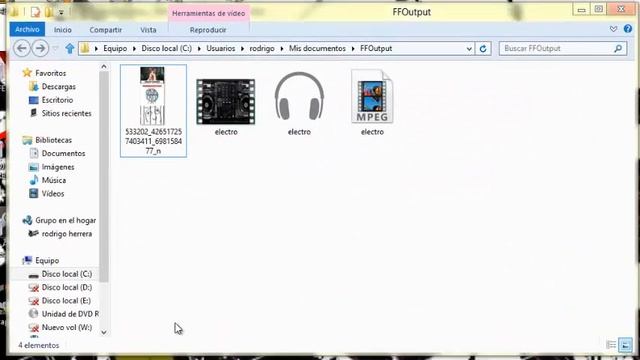Viewport: 640px width, 360px height.
Task: Open the Compartir ribbon tab
Action: [106, 30]
